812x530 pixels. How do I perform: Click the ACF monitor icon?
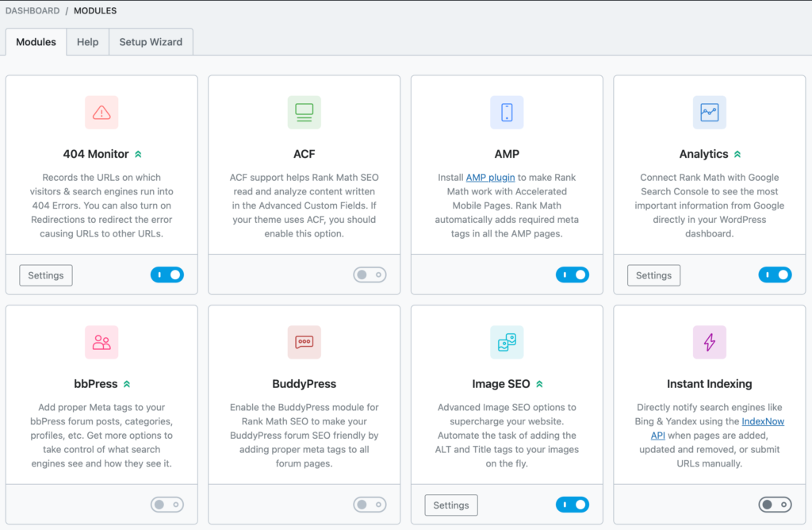(304, 113)
